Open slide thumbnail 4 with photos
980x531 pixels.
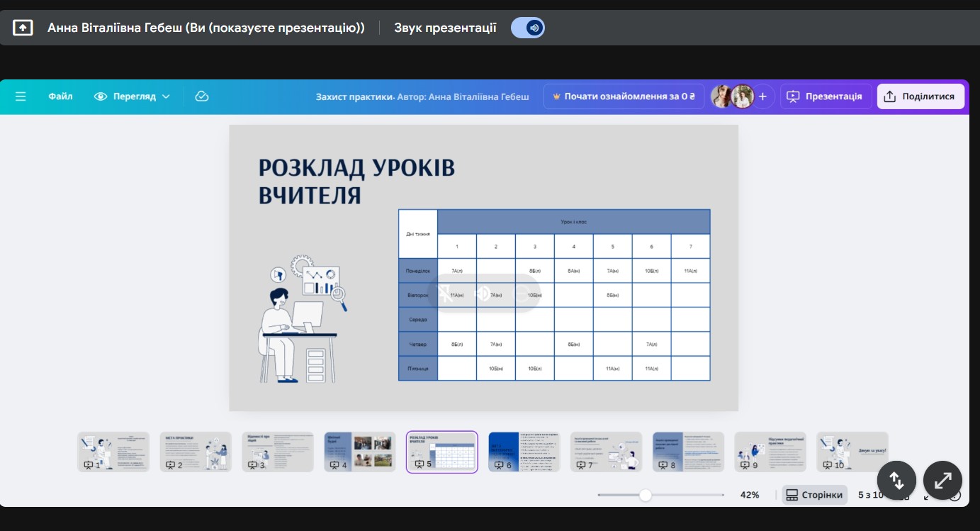coord(360,452)
